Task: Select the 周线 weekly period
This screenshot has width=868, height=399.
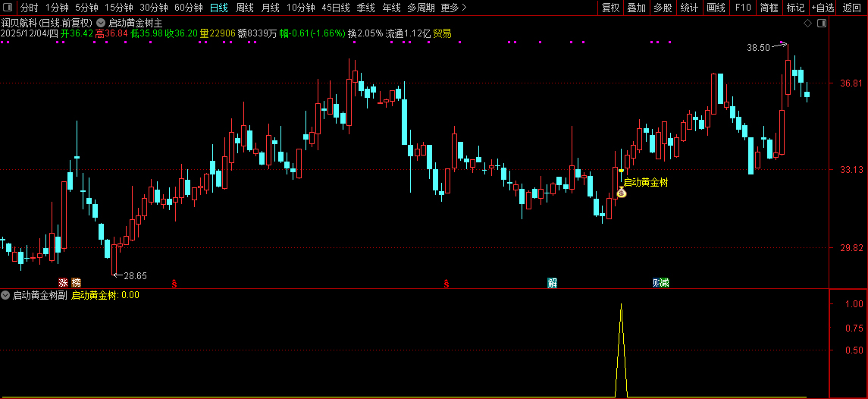Action: 245,8
